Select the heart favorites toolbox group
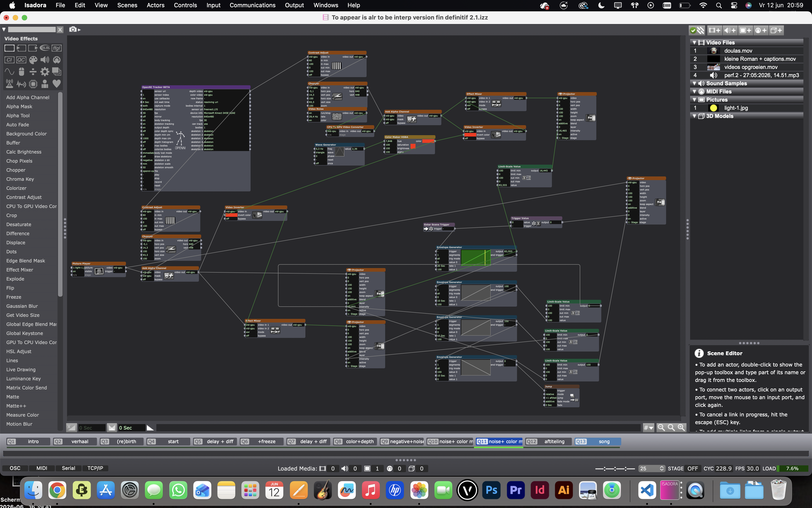 pos(56,84)
